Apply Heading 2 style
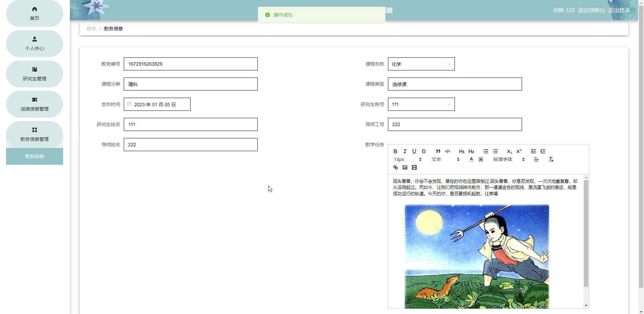Viewport: 644px width, 314px height. (x=471, y=151)
